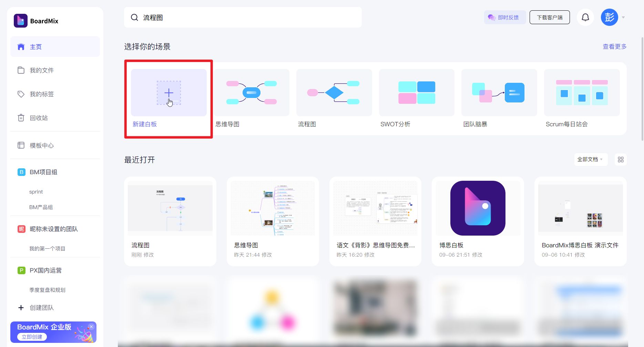This screenshot has width=644, height=347.
Task: Open the sprint project
Action: (36, 191)
